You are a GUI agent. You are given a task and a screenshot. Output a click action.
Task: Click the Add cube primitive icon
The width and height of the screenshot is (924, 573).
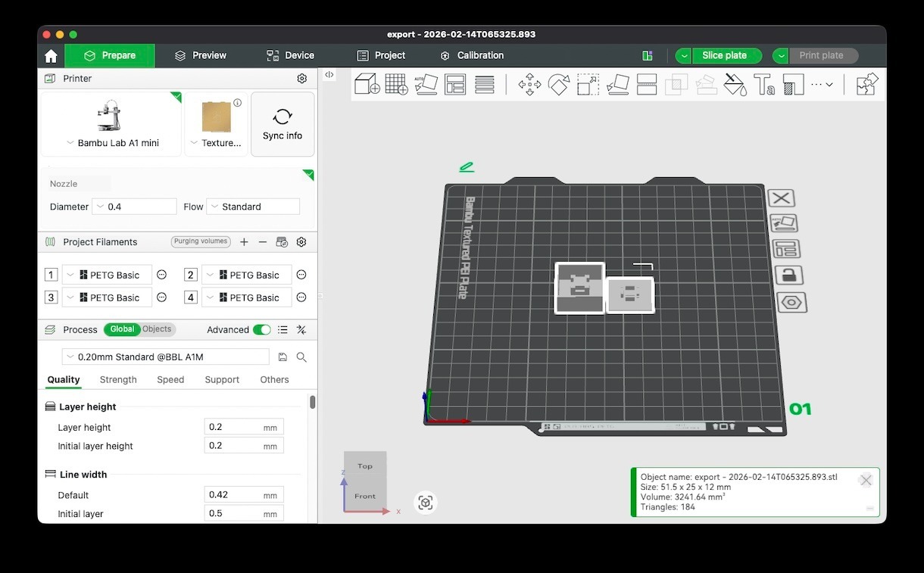pos(367,84)
